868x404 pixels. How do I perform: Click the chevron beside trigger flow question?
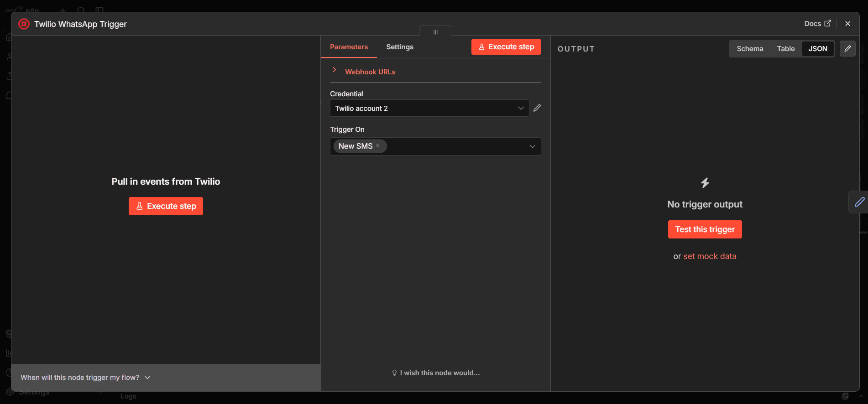tap(147, 378)
